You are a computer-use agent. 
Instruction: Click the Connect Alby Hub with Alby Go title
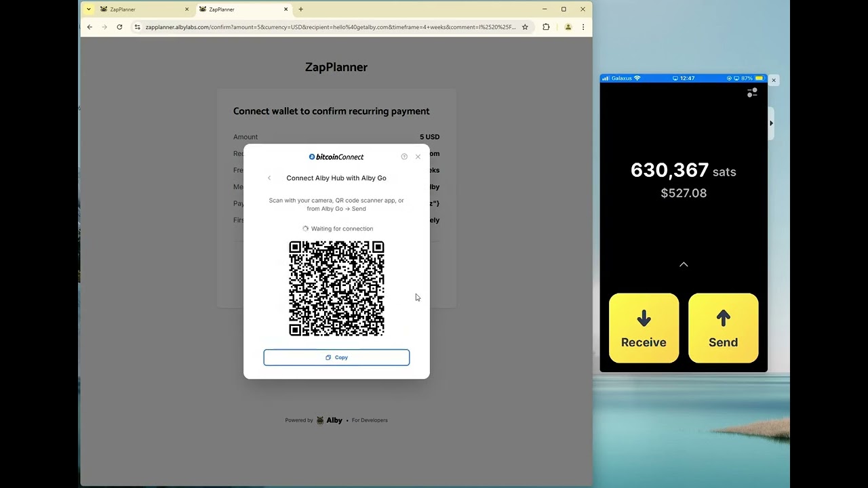point(336,178)
